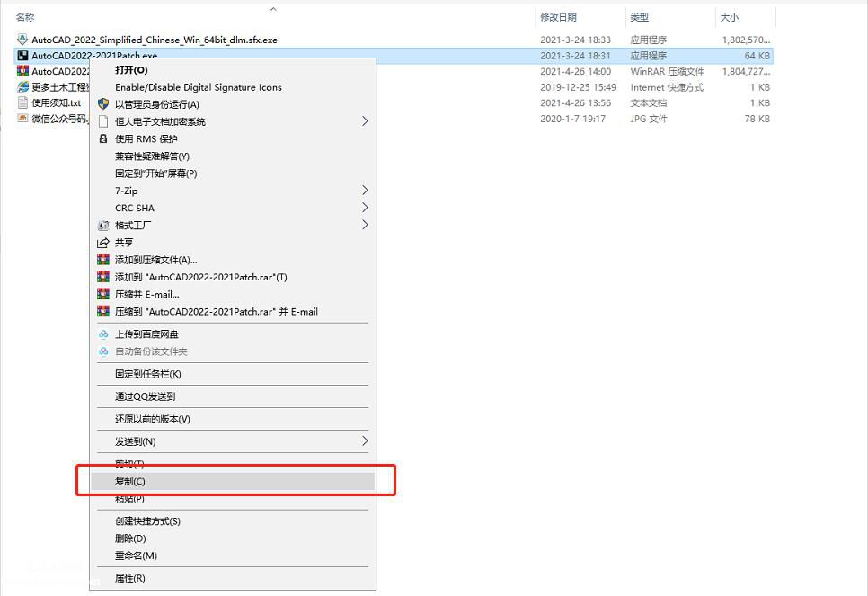Click the date 2020-1-7 19:17
Viewport: 868px width, 596px height.
pyautogui.click(x=572, y=118)
